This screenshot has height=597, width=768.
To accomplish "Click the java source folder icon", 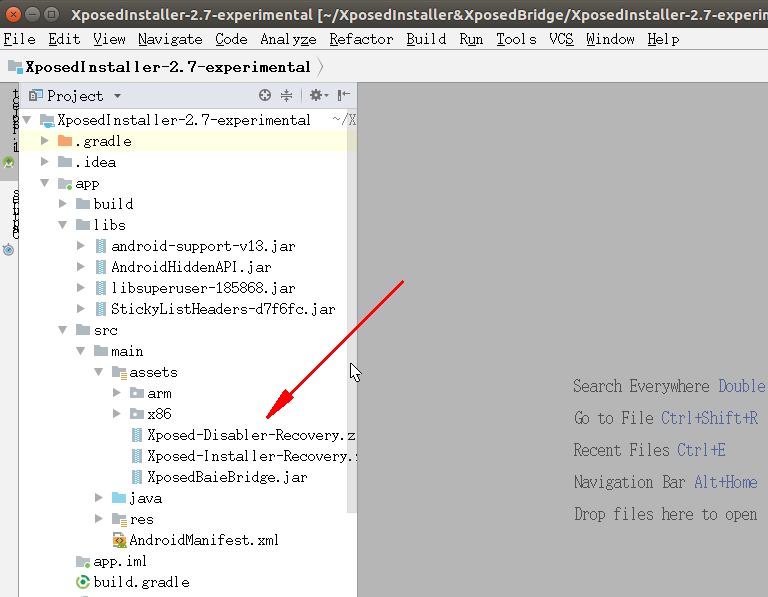I will coord(119,498).
